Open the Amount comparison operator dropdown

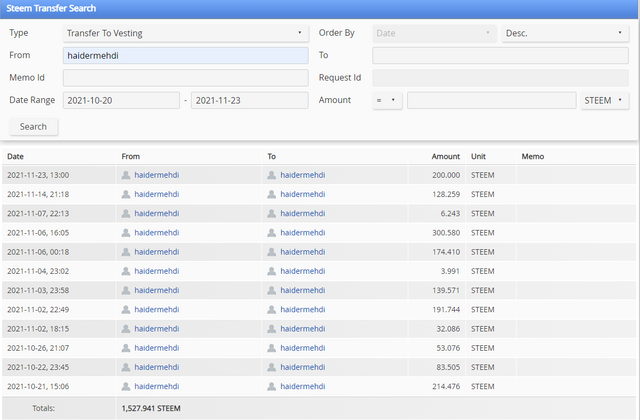click(387, 100)
